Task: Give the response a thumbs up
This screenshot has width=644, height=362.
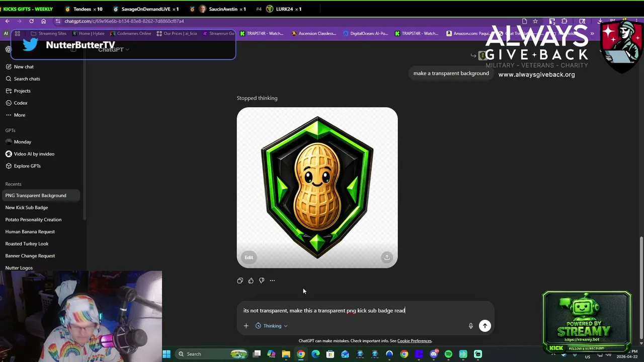Action: pyautogui.click(x=251, y=281)
